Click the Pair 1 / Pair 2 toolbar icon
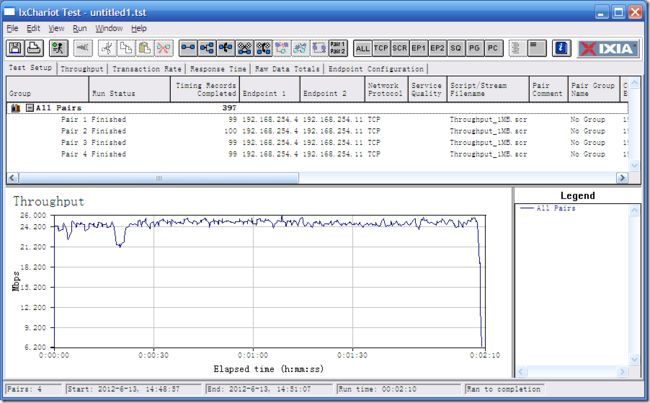The width and height of the screenshot is (650, 403). pyautogui.click(x=338, y=48)
